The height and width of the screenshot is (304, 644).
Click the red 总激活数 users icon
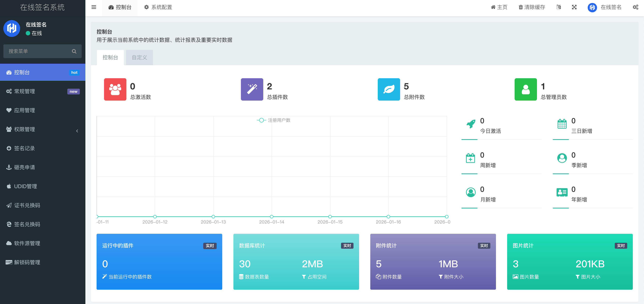coord(115,89)
